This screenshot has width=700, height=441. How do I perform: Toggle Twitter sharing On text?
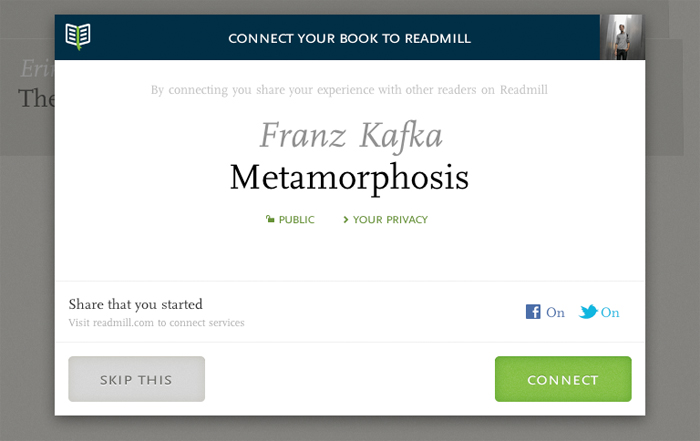610,312
